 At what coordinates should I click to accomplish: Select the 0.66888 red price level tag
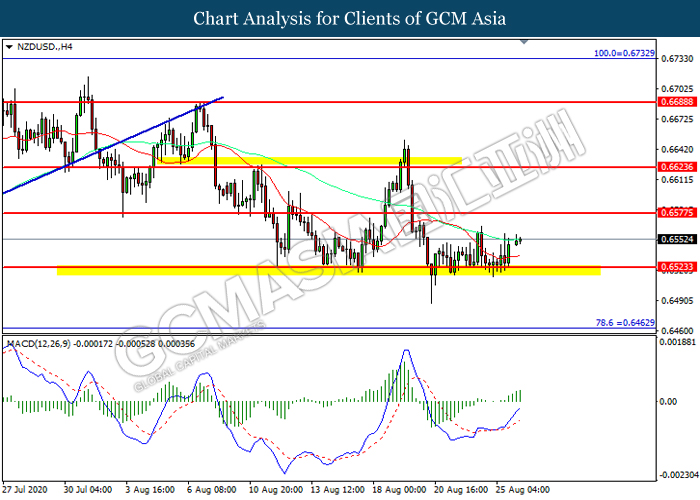pos(674,102)
